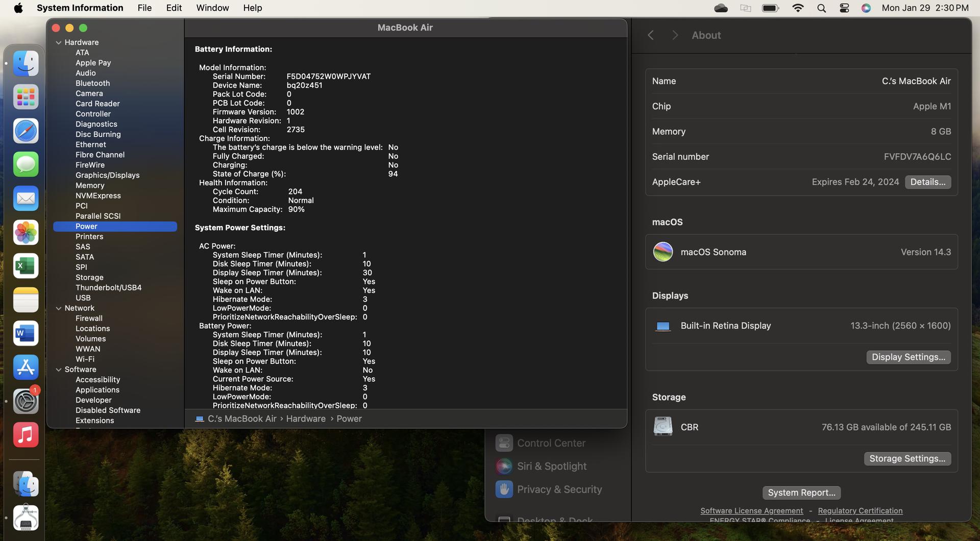Click battery status icon in menu bar
Image resolution: width=980 pixels, height=541 pixels.
[770, 8]
